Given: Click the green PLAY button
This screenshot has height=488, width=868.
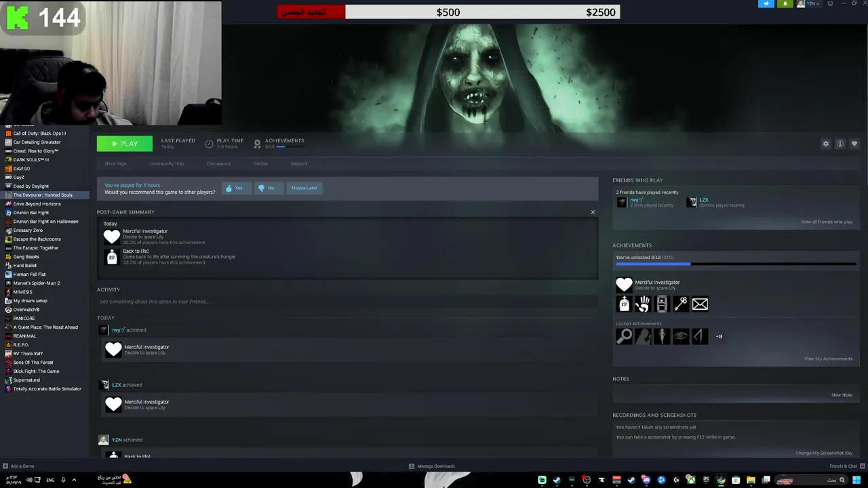Looking at the screenshot, I should [x=125, y=144].
